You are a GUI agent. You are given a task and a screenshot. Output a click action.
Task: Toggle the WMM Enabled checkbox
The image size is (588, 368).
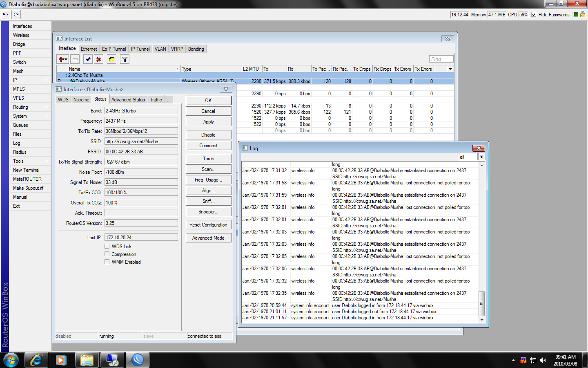(x=107, y=262)
